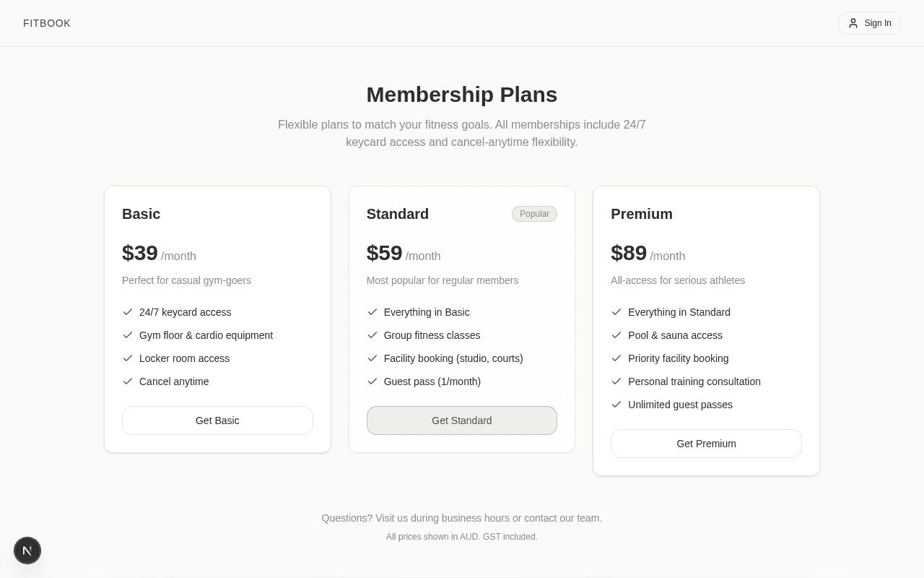Select the Get Standard plan button
This screenshot has width=924, height=578.
pos(462,420)
